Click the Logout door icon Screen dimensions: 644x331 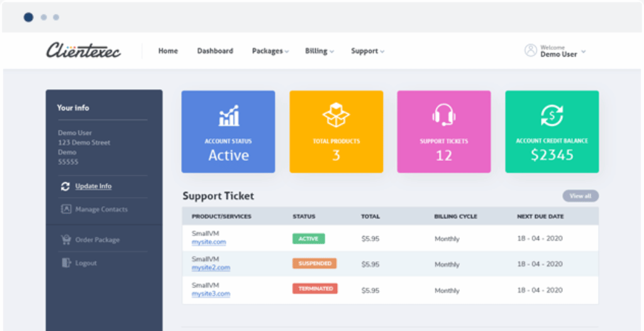click(x=65, y=263)
